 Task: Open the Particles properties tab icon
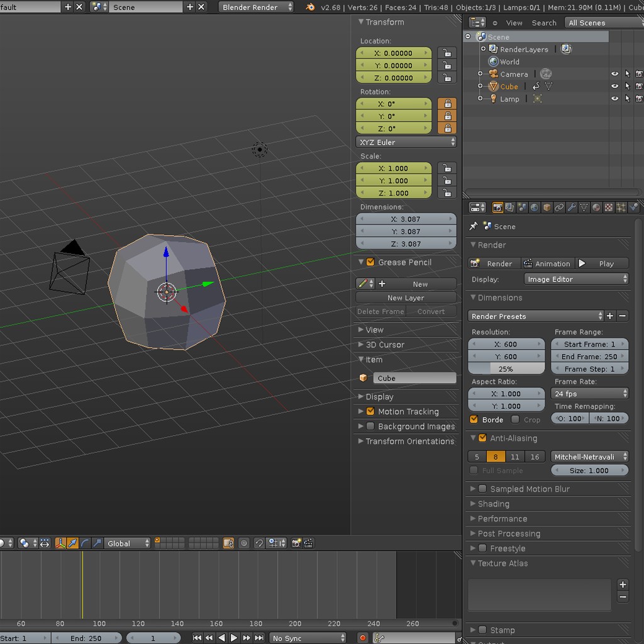click(621, 208)
